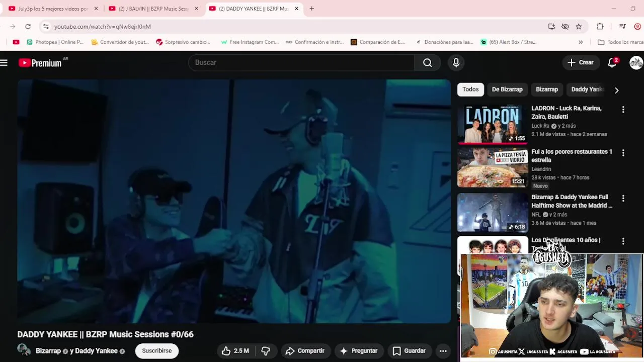The image size is (644, 362).
Task: Open Donaciónes para laa... bookmark
Action: pyautogui.click(x=444, y=42)
